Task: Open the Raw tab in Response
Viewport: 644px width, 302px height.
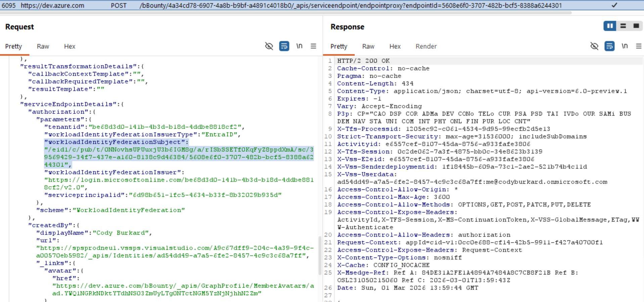Action: tap(368, 46)
